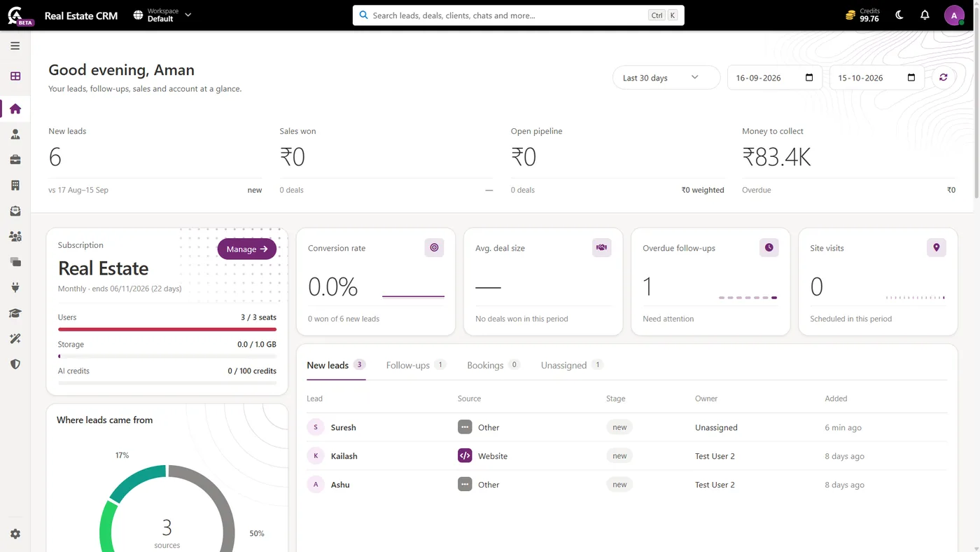This screenshot has width=980, height=552.
Task: Click the Manage subscription button
Action: click(247, 249)
